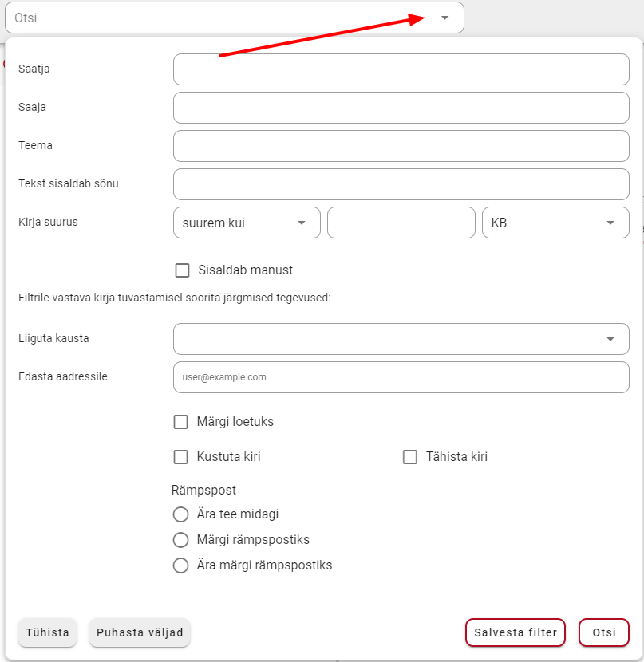Select 'Ära tee midagi' radio button

(x=180, y=514)
